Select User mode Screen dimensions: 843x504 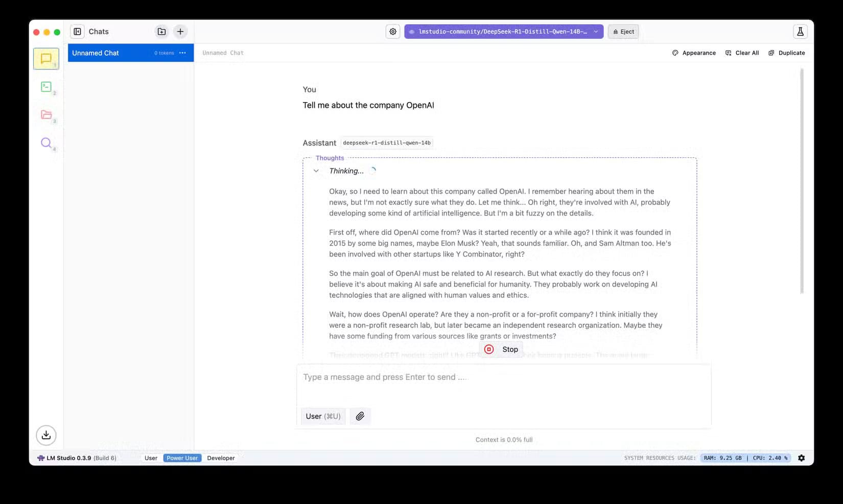coord(151,458)
